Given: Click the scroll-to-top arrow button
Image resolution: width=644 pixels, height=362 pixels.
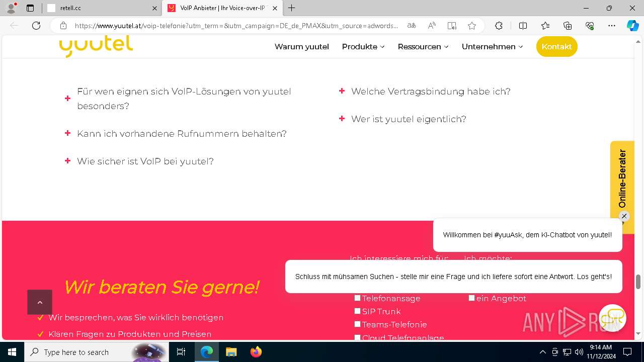Looking at the screenshot, I should (40, 302).
